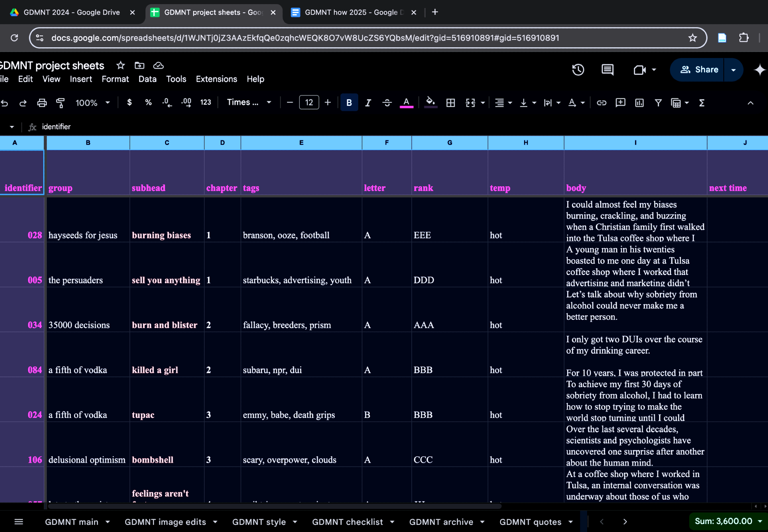The height and width of the screenshot is (532, 768).
Task: Open version history clock icon
Action: click(x=578, y=70)
